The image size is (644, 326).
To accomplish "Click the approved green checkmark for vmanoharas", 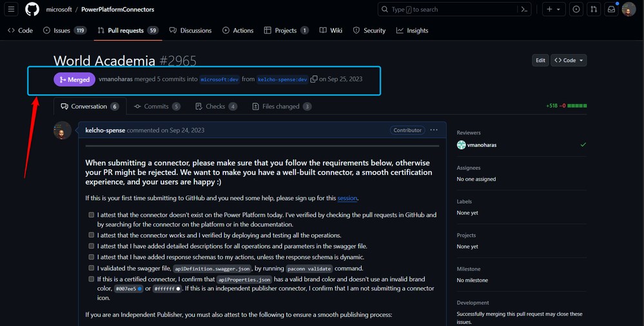I will click(583, 145).
